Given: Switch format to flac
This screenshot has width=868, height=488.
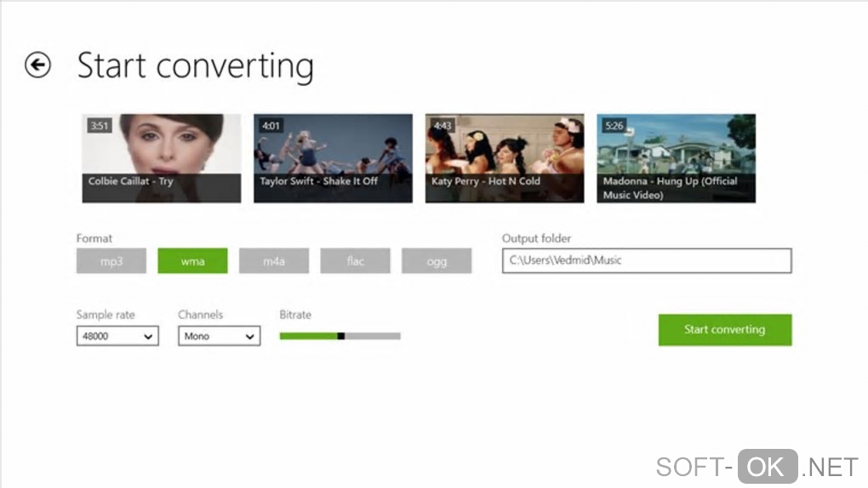Looking at the screenshot, I should tap(356, 261).
